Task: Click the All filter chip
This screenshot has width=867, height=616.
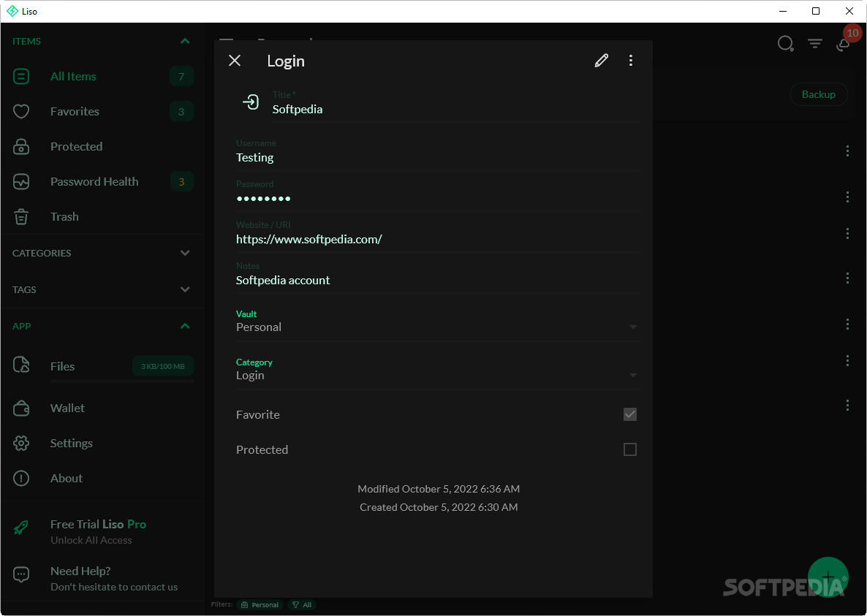Action: tap(302, 605)
